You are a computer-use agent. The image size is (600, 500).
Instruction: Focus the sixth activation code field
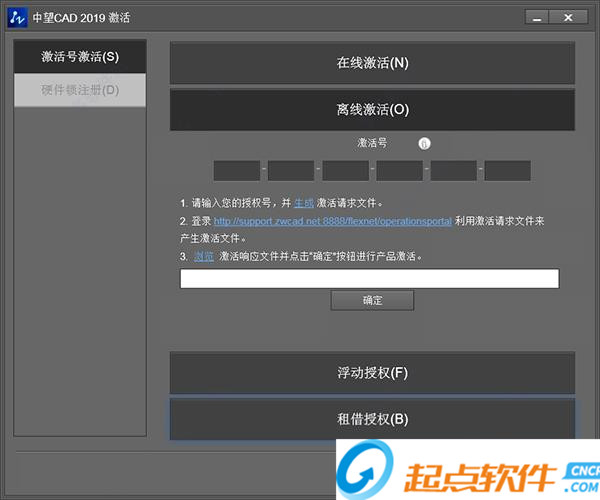point(507,171)
